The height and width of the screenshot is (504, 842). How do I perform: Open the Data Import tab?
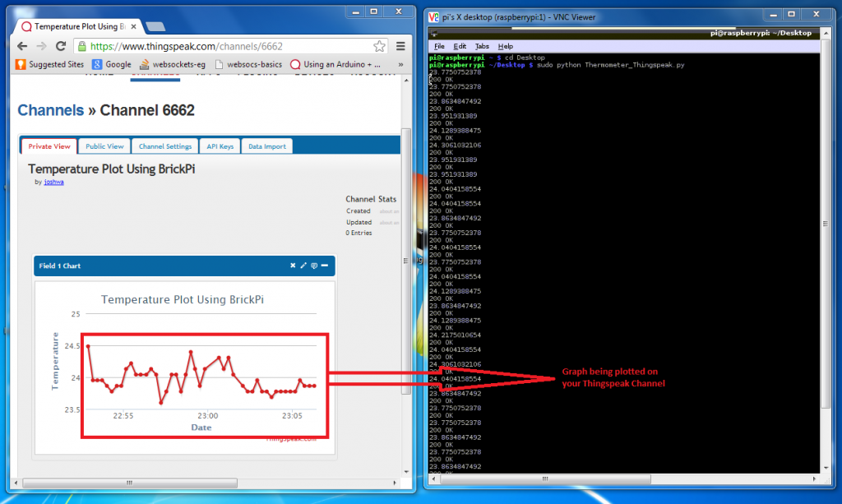[x=267, y=146]
